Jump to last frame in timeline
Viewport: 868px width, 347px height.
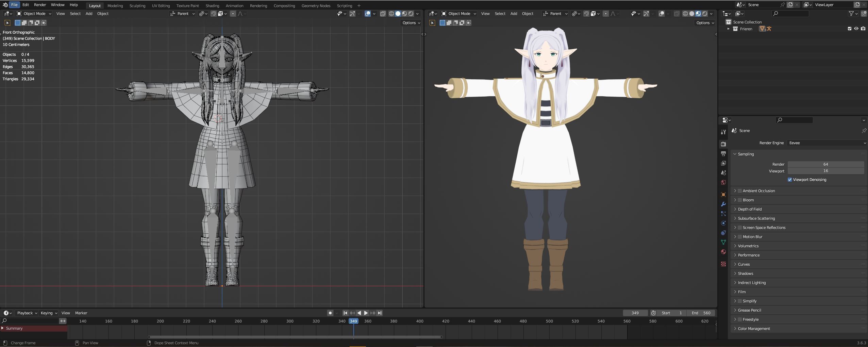coord(380,313)
